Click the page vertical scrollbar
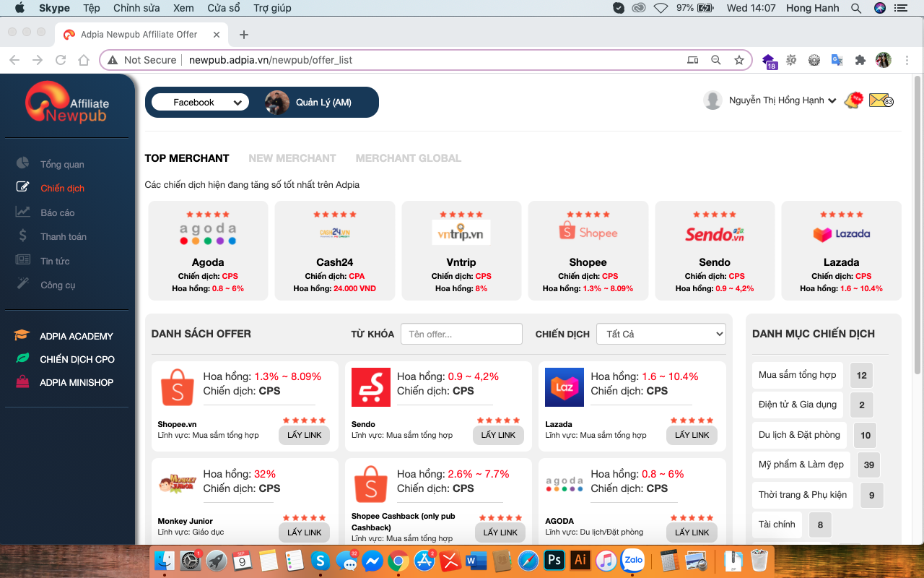The image size is (924, 578). click(x=918, y=224)
